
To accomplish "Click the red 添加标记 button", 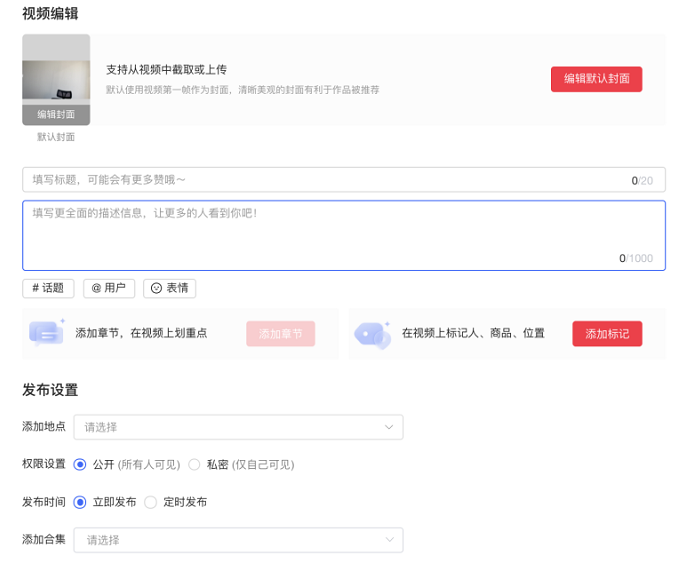I will click(607, 334).
